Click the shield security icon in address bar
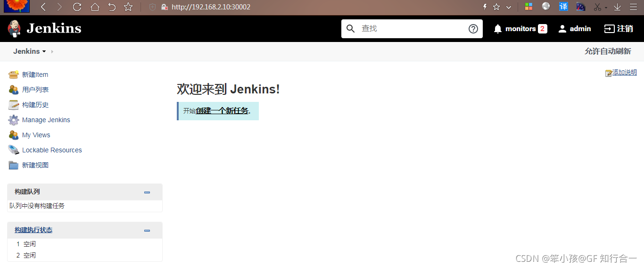644x267 pixels. point(152,7)
